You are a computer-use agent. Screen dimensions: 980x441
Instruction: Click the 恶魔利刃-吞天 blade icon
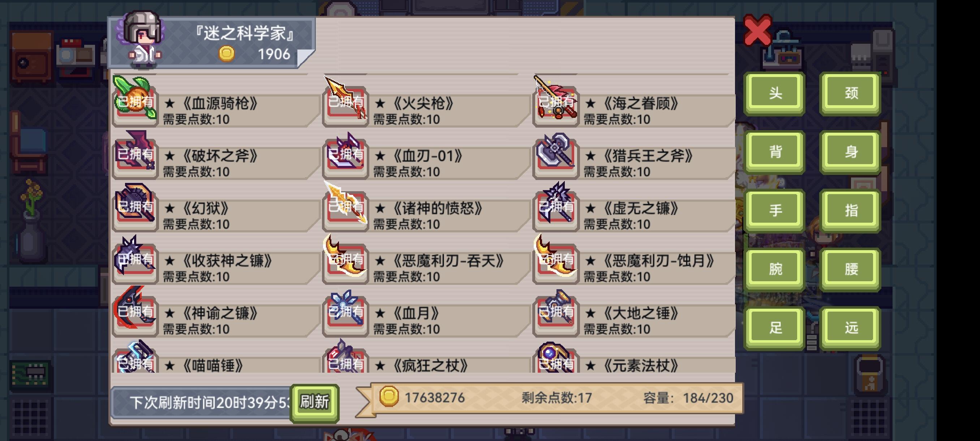point(345,259)
